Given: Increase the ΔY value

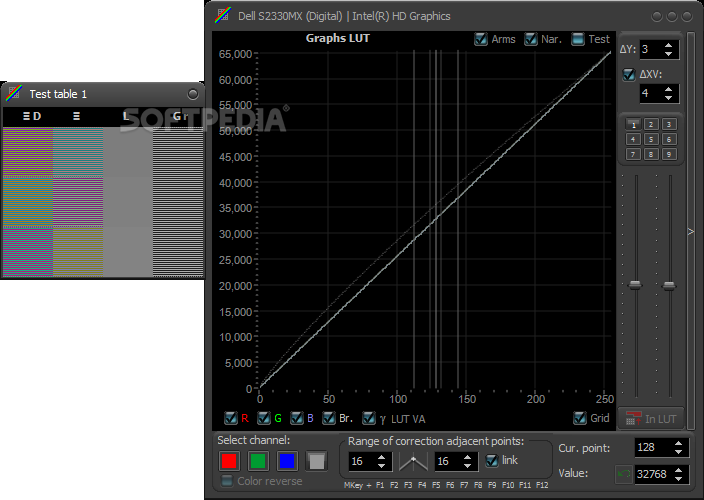Looking at the screenshot, I should pos(669,45).
